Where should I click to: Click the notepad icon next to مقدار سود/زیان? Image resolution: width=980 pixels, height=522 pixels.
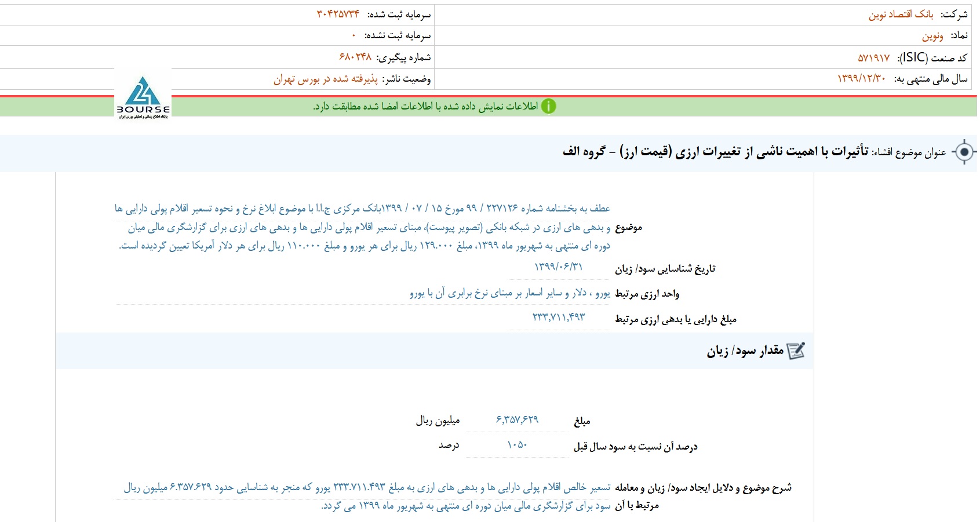pyautogui.click(x=796, y=351)
